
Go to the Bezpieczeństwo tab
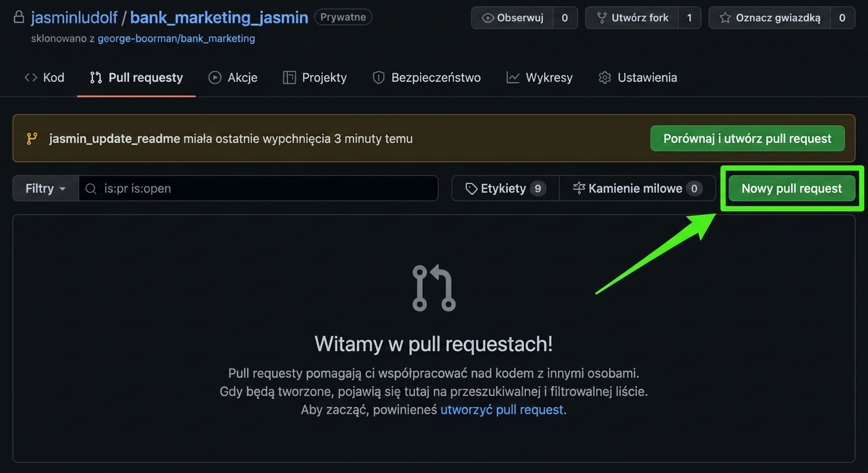point(427,78)
